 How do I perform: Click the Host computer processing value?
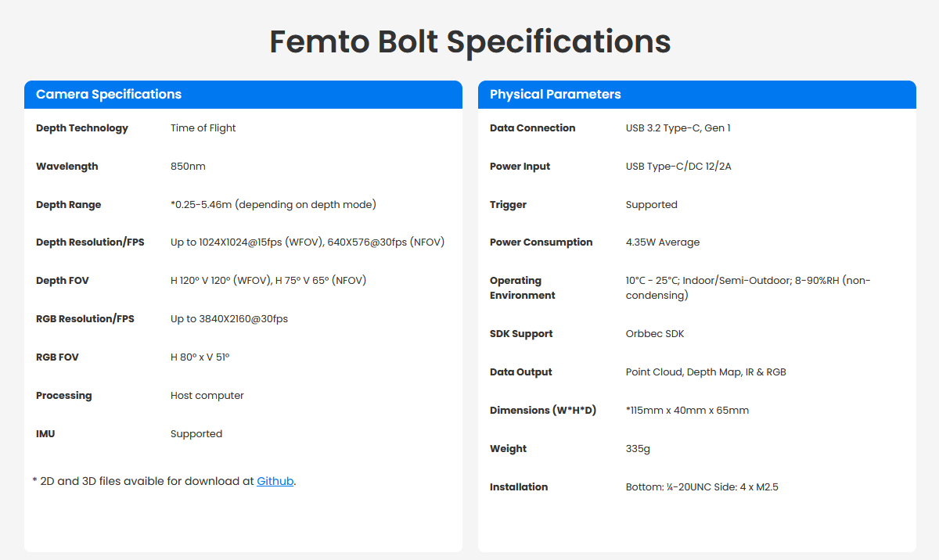click(207, 396)
